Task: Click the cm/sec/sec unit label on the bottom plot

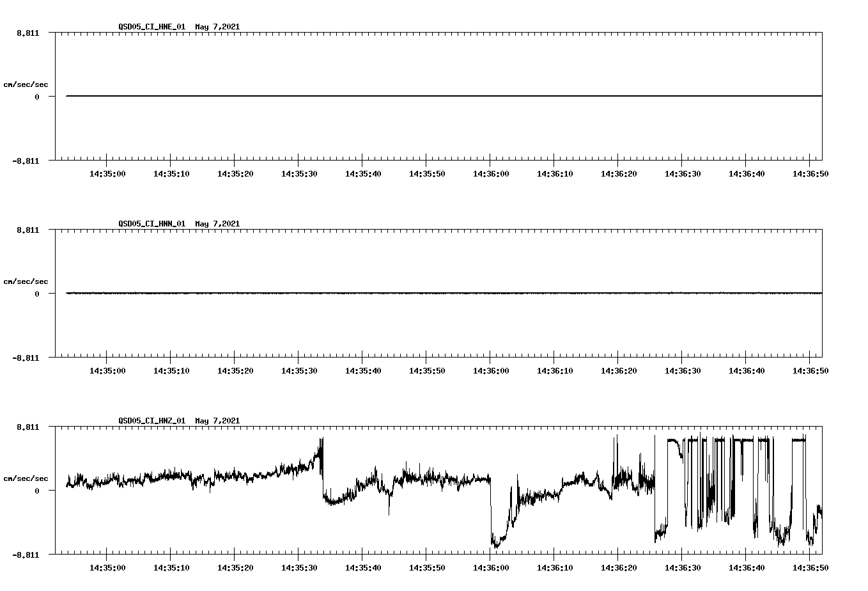Action: [x=26, y=478]
